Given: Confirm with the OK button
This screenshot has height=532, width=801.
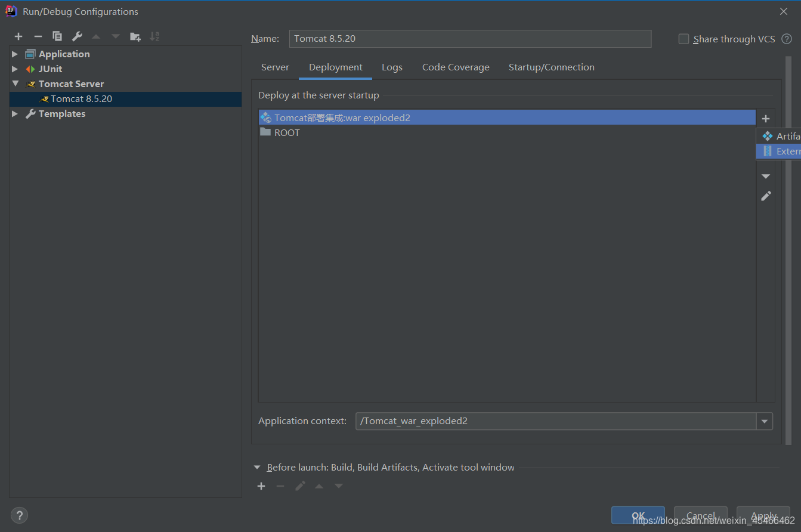Looking at the screenshot, I should point(638,516).
